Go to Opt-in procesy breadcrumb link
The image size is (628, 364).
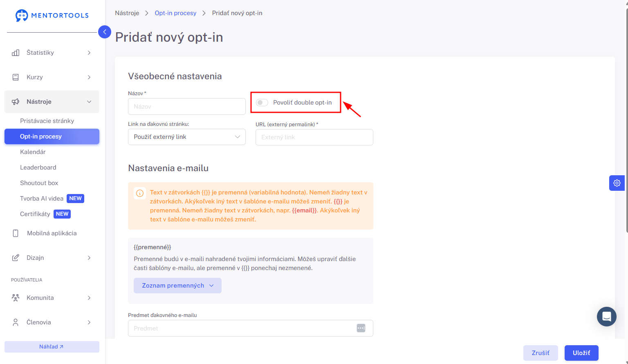point(175,13)
